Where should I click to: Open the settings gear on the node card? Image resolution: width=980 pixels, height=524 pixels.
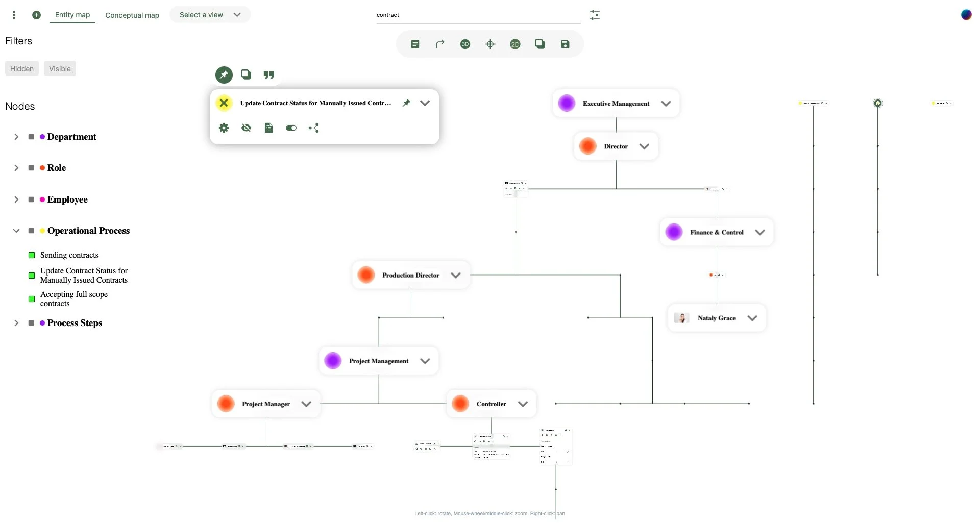click(x=224, y=128)
